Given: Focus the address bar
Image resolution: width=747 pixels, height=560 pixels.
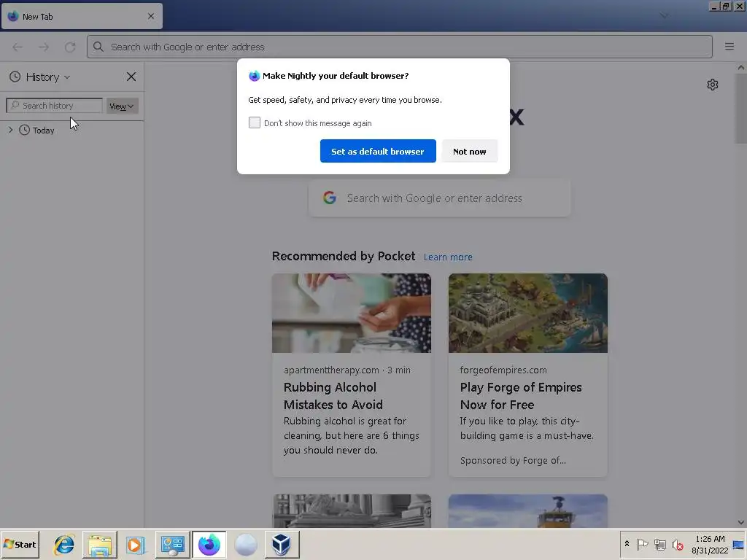Looking at the screenshot, I should 400,47.
